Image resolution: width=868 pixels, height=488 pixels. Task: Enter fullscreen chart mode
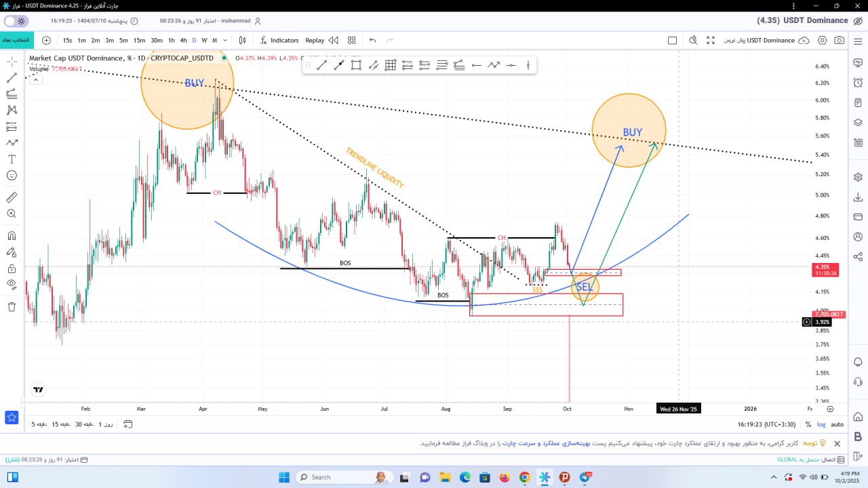click(x=711, y=41)
